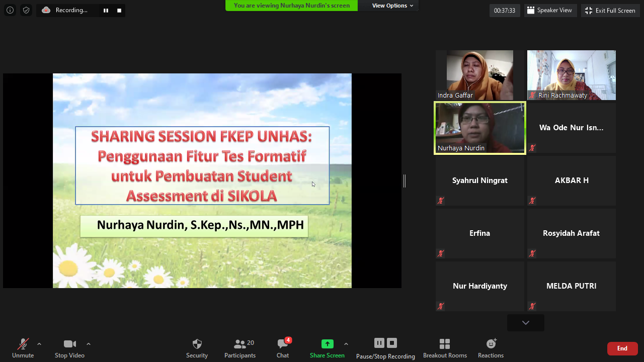Image resolution: width=644 pixels, height=362 pixels.
Task: Open the Reactions menu
Action: pos(491,348)
